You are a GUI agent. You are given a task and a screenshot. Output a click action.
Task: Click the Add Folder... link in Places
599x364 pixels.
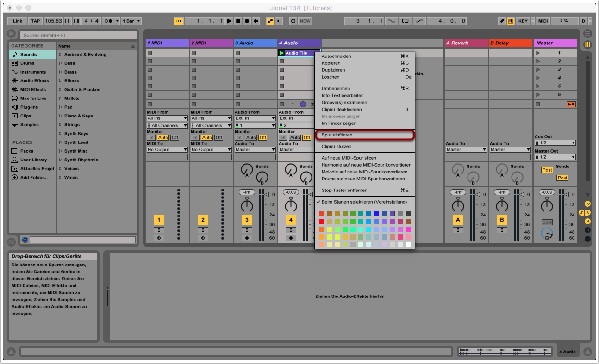point(33,178)
